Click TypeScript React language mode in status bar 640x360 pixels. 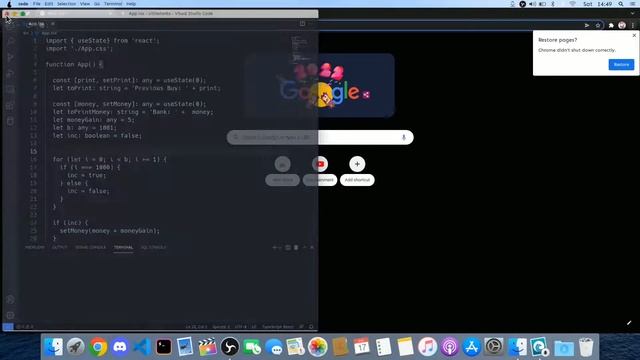(x=278, y=327)
